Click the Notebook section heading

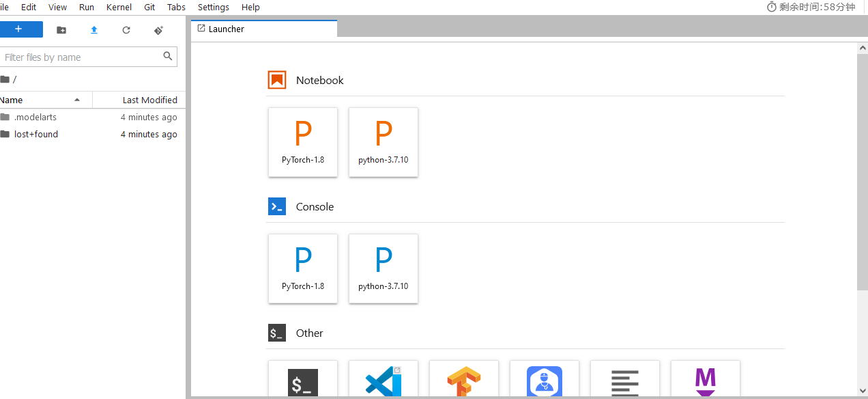(320, 80)
